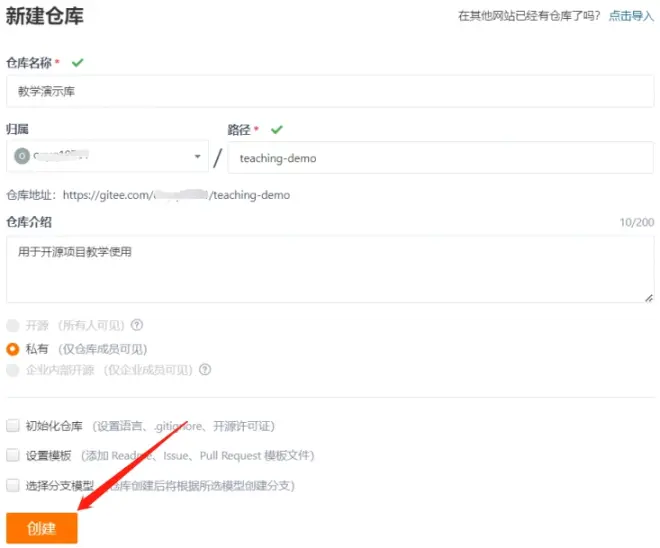Select the 开源 (所有人可见) radio option

[x=13, y=325]
